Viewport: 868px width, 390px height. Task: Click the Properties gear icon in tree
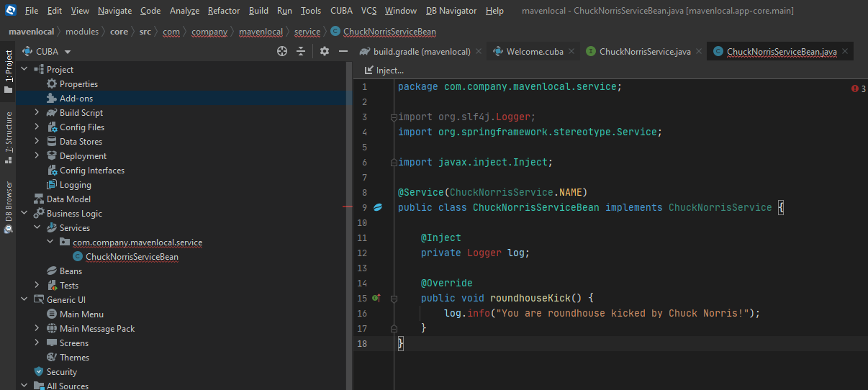click(52, 84)
